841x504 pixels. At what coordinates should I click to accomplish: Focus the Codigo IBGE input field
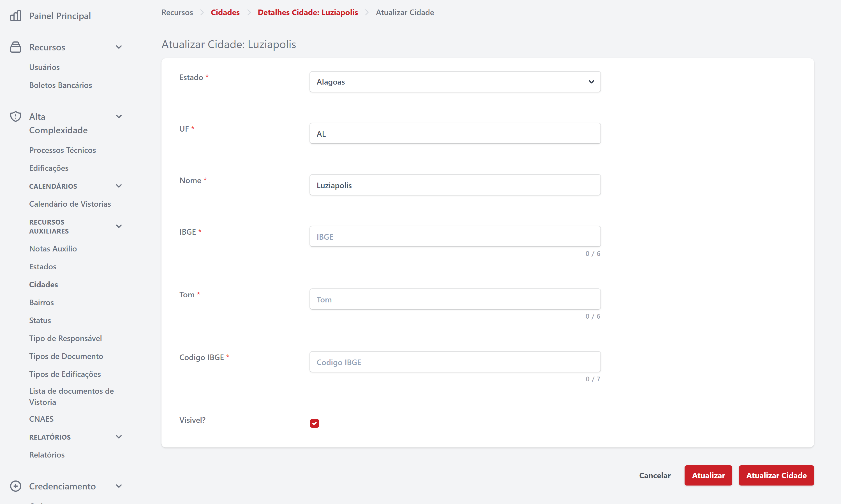click(454, 362)
